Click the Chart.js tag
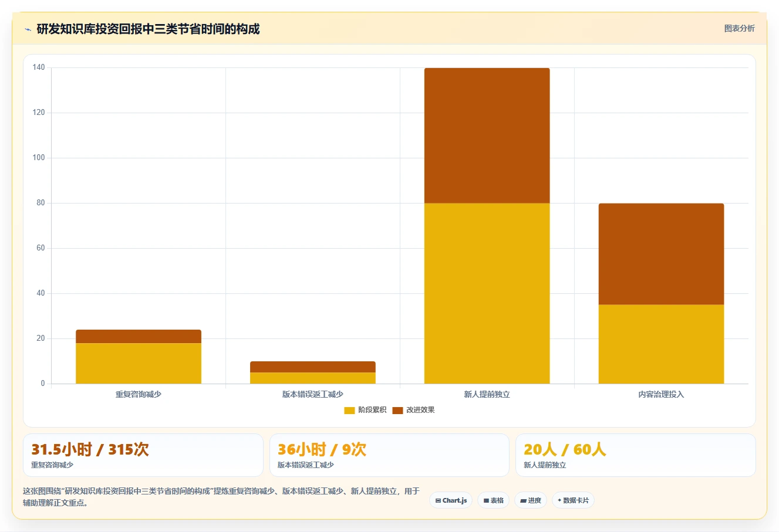This screenshot has width=779, height=532. pos(451,500)
